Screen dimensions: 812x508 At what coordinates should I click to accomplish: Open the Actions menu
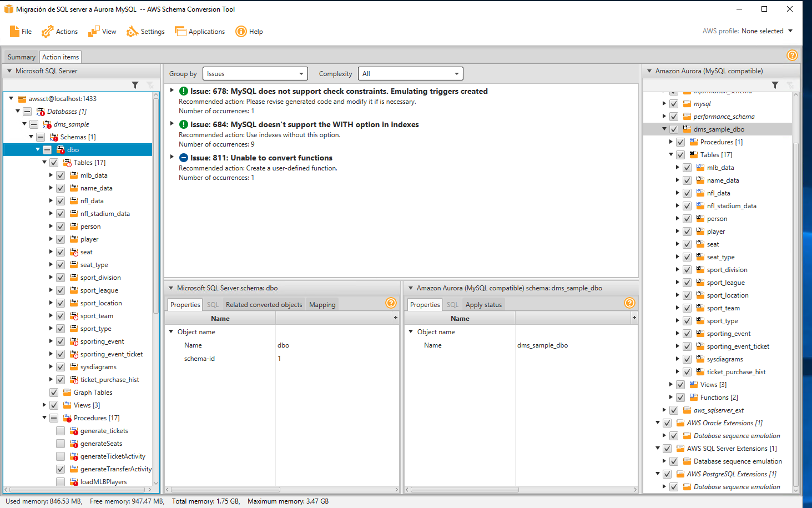60,32
